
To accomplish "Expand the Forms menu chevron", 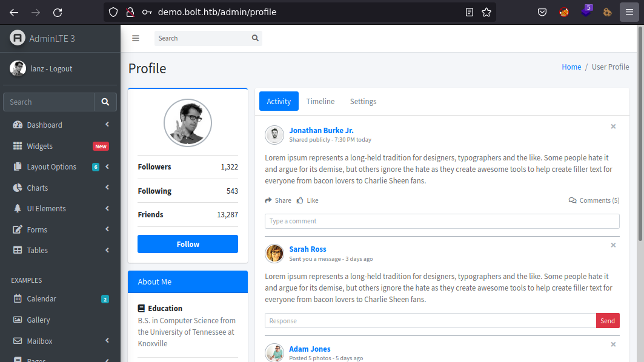I will [x=107, y=229].
